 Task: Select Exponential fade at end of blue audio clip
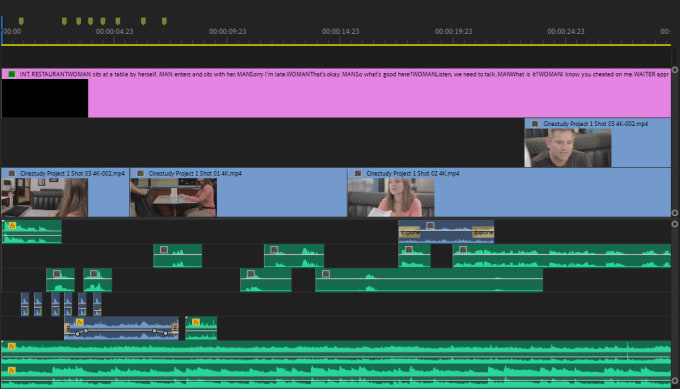(483, 233)
